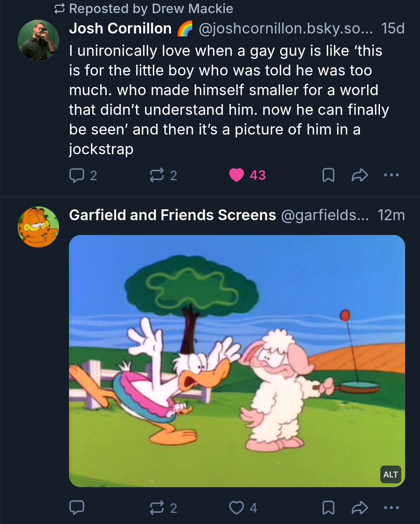
Task: Open more options on the Garfield post
Action: 391,508
